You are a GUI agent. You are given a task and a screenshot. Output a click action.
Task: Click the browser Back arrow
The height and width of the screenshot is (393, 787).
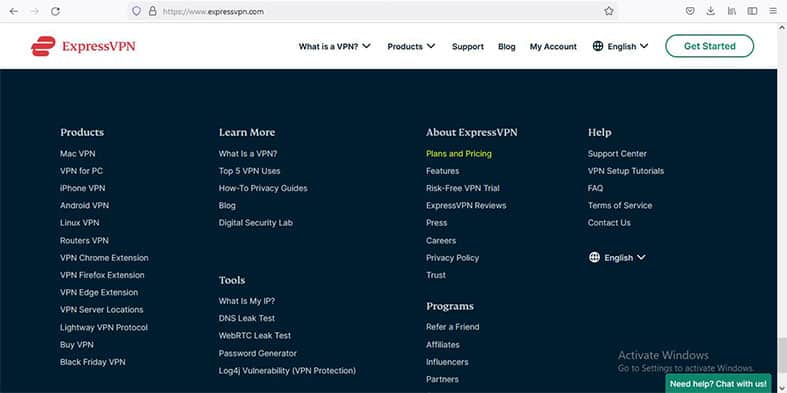click(x=14, y=11)
